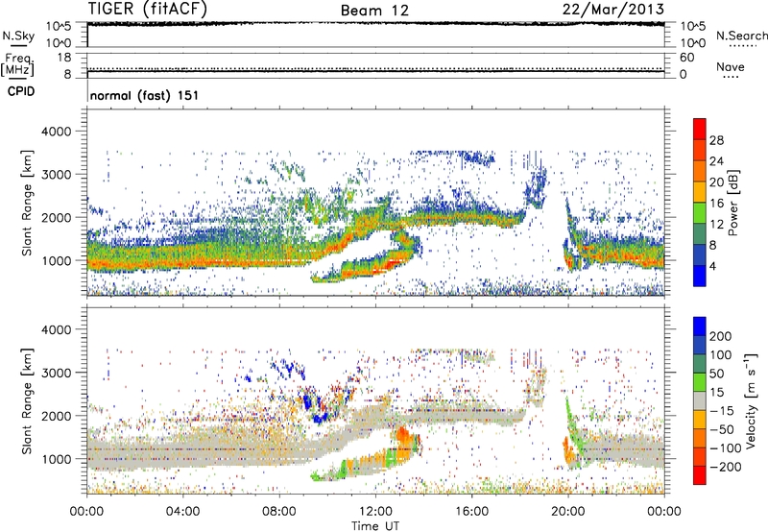Click the -50 tick on Velocity colorbar
Viewport: 768px width, 532px height.
(722, 429)
